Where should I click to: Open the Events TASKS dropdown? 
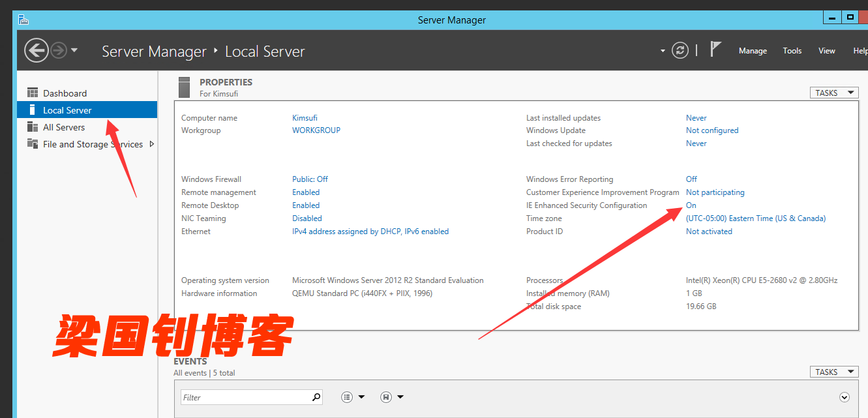834,372
